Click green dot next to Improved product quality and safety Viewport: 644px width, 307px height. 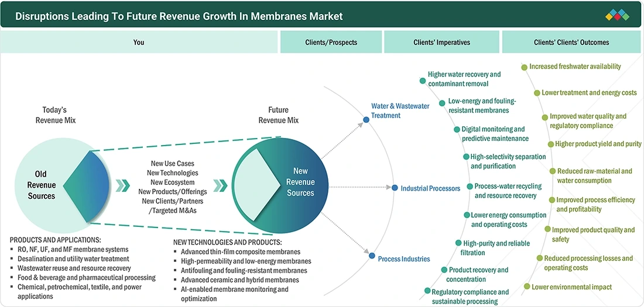547,229
